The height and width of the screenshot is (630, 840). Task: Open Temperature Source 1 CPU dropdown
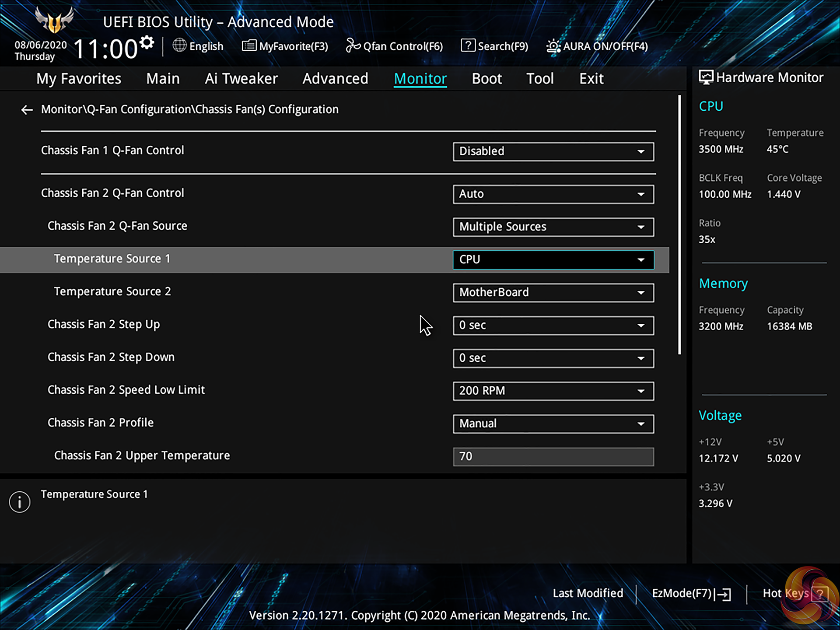click(553, 260)
